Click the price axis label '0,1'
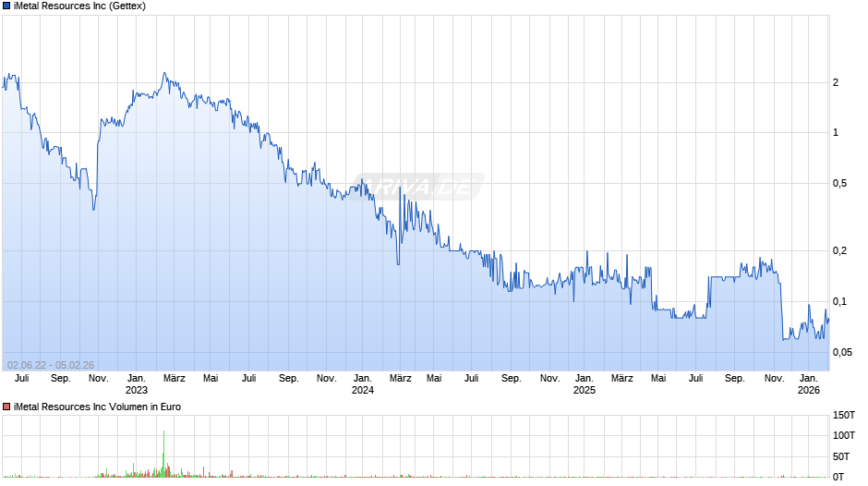 point(839,302)
